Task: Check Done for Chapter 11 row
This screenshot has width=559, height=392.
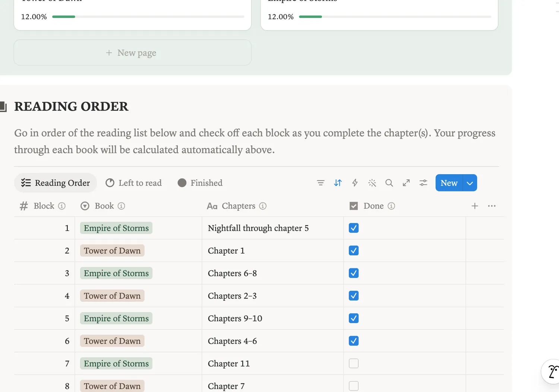Action: pos(354,363)
